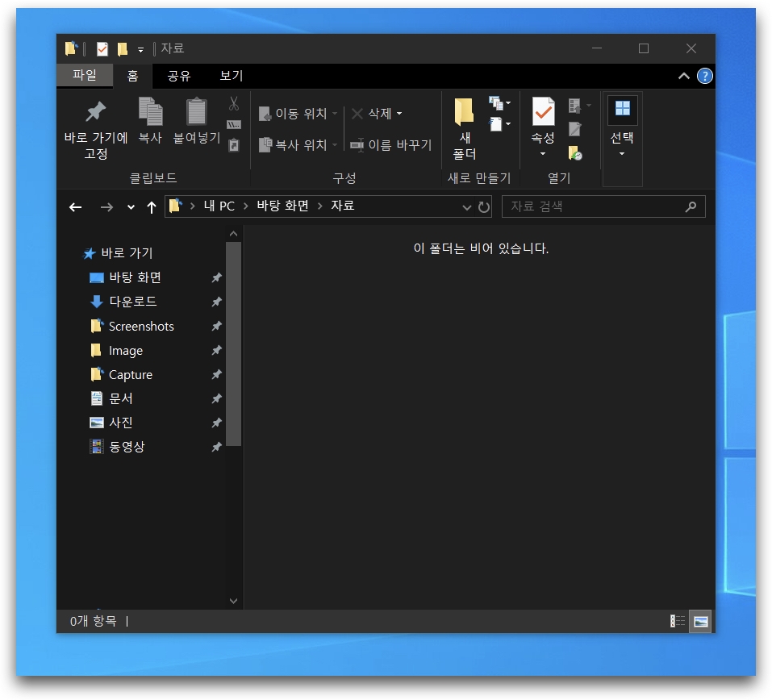Open the 속성 properties icon
The height and width of the screenshot is (700, 772).
[x=543, y=111]
